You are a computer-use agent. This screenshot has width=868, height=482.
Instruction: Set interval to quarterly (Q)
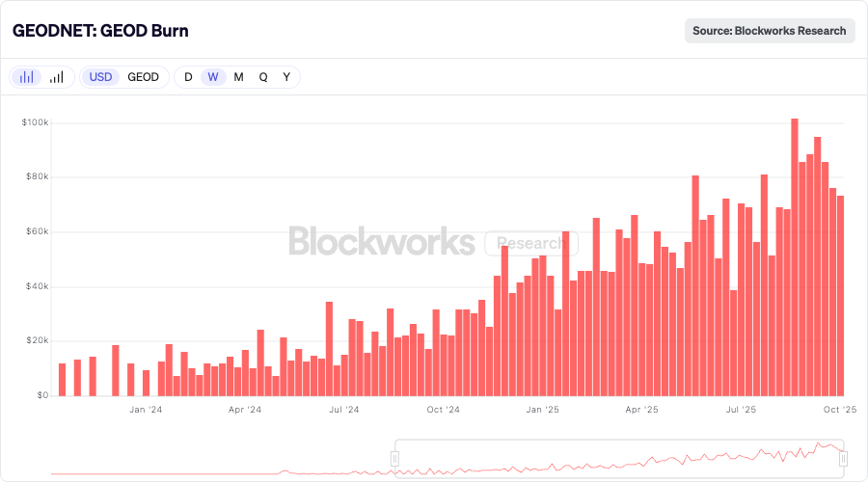[x=263, y=77]
